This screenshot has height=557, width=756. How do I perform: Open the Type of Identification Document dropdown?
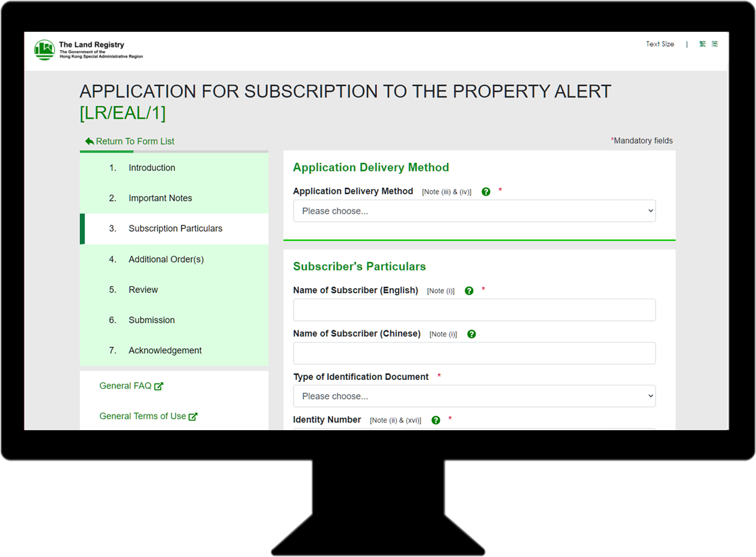coord(473,396)
